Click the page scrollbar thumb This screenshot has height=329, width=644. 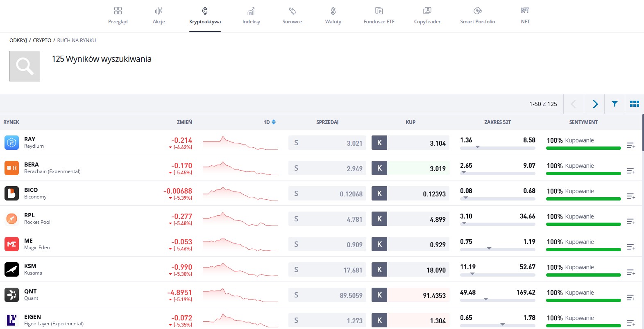pyautogui.click(x=643, y=133)
